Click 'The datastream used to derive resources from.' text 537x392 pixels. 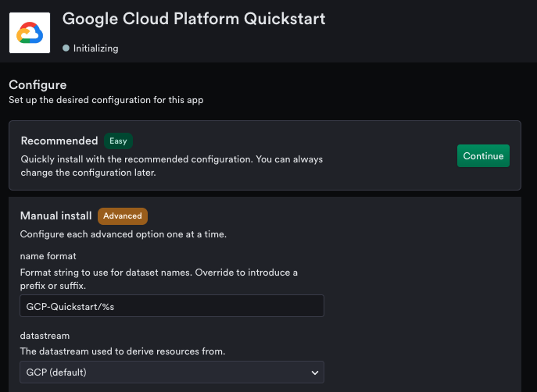123,351
